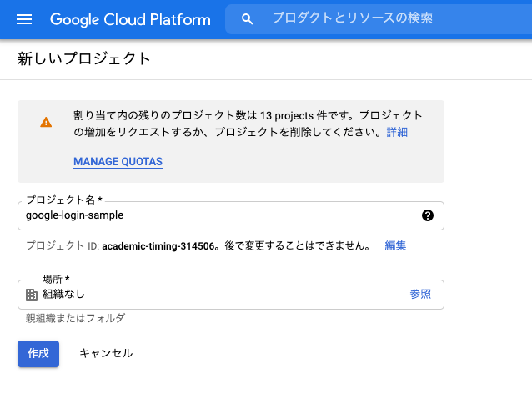The height and width of the screenshot is (399, 532).
Task: Select the 組織なし location field
Action: pos(231,295)
